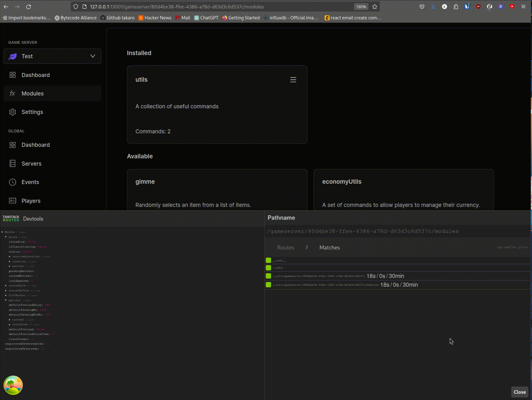Go back to the previous page

pyautogui.click(x=6, y=7)
